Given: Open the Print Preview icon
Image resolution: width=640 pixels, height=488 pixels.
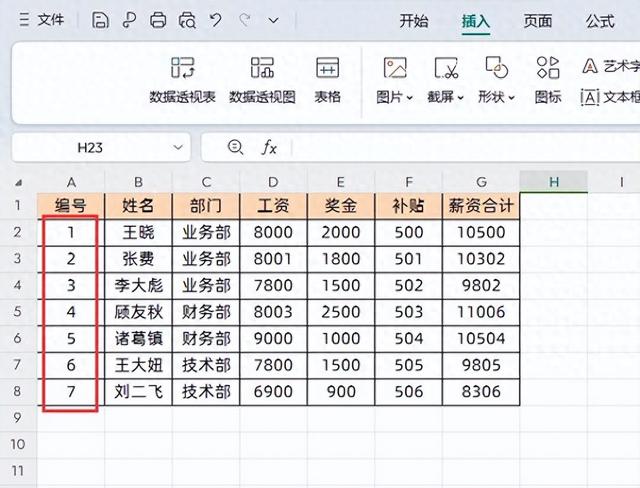Looking at the screenshot, I should (187, 20).
